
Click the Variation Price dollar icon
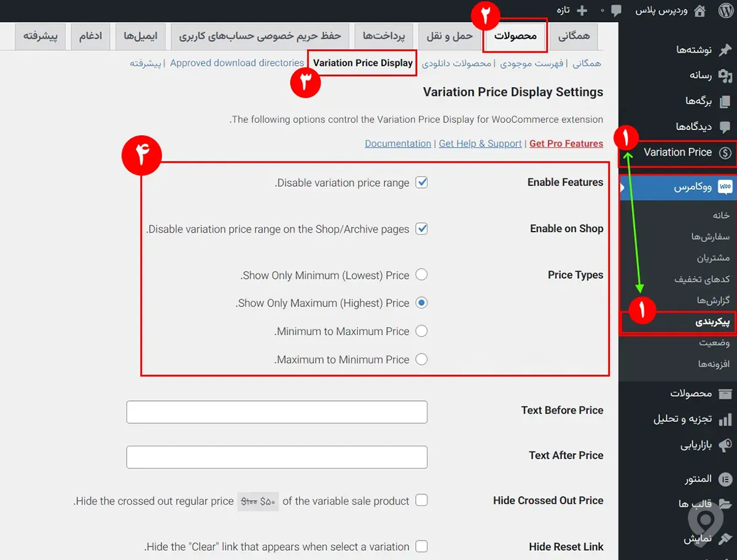[727, 153]
